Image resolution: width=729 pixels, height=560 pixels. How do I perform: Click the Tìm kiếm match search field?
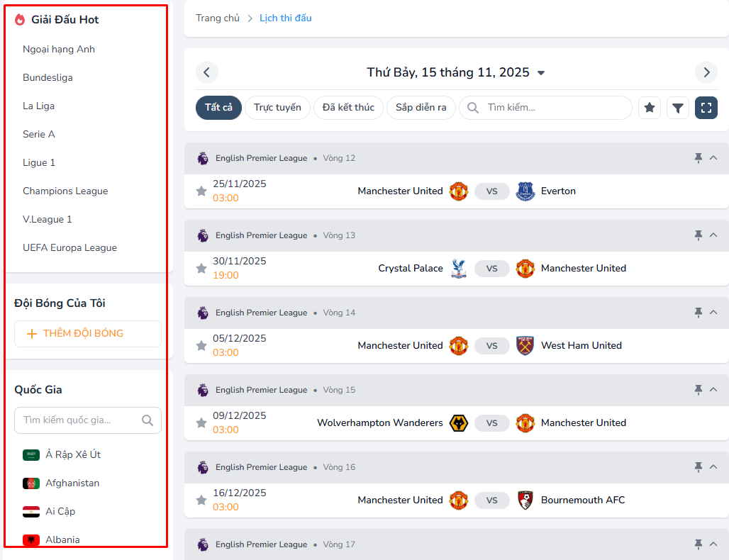(553, 108)
